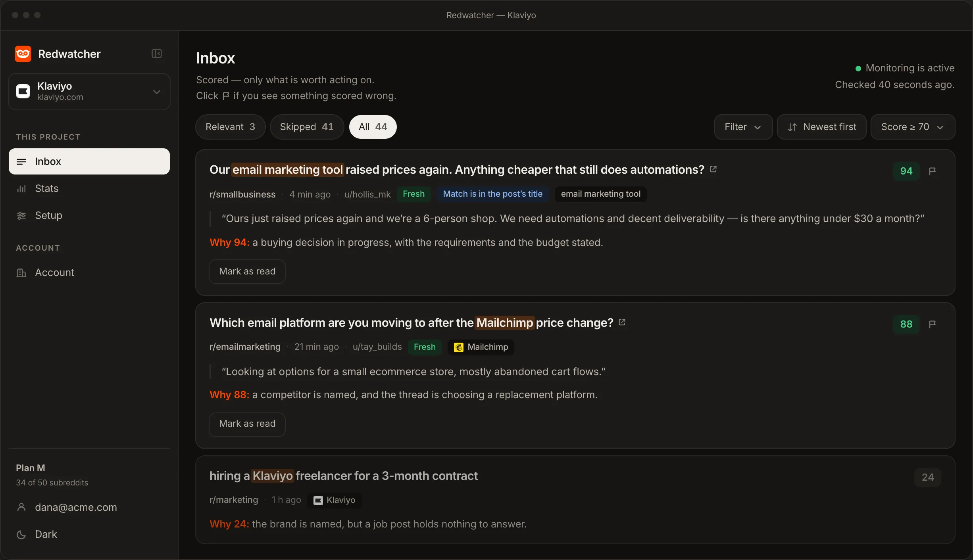Toggle the Newest first sort order
The height and width of the screenshot is (560, 973).
click(x=821, y=127)
